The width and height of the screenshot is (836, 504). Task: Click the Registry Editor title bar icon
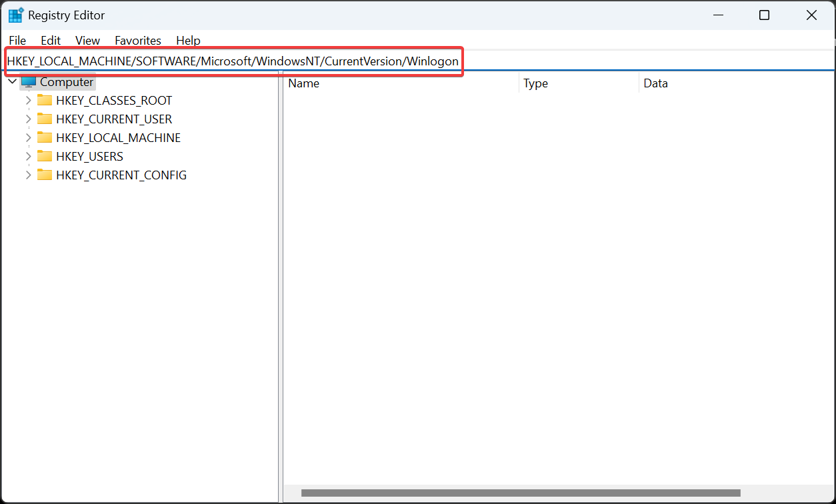coord(15,15)
